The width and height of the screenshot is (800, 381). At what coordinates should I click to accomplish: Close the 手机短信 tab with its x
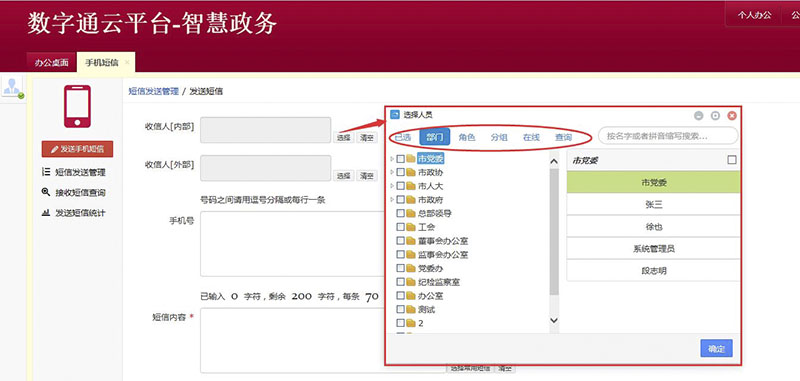(127, 63)
